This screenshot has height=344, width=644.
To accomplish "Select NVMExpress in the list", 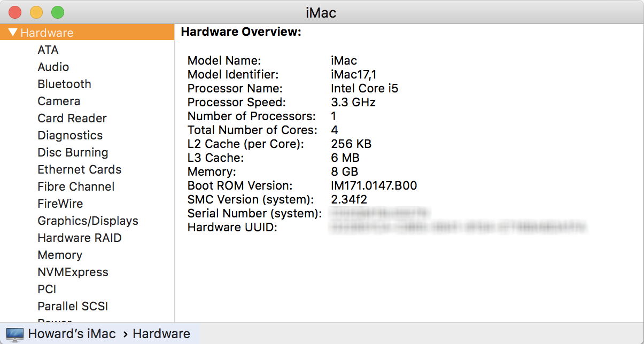I will (73, 272).
